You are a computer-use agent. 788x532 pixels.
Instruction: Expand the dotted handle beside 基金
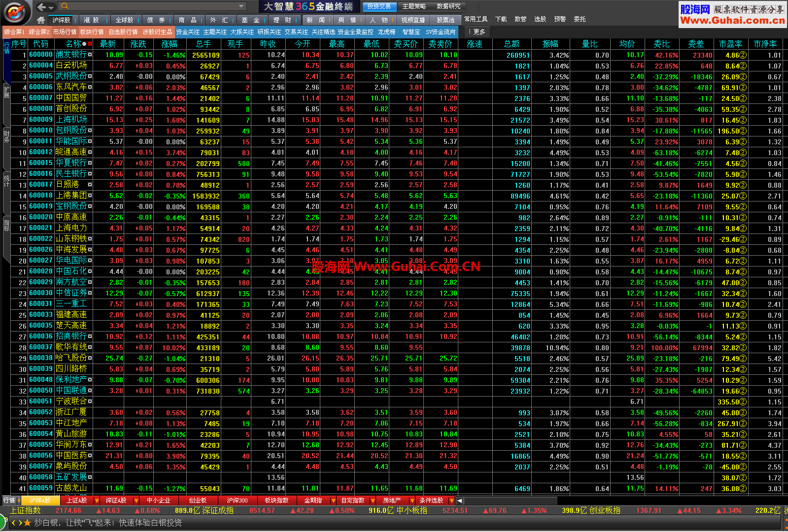(x=265, y=20)
